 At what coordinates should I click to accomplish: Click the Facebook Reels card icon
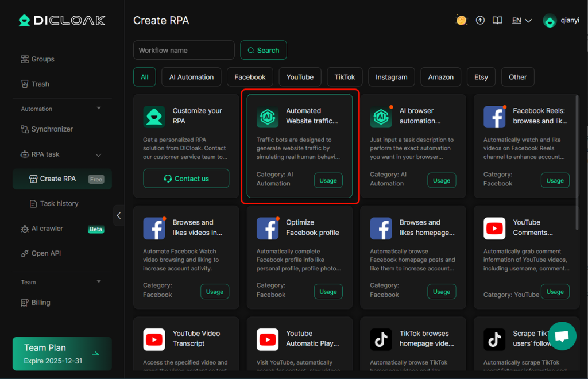click(x=494, y=117)
